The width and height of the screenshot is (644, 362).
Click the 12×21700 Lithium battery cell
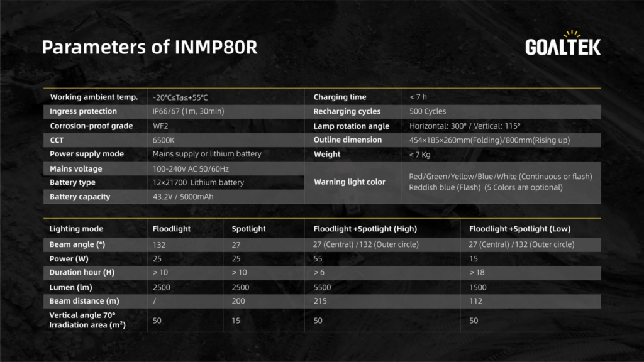[x=198, y=183]
